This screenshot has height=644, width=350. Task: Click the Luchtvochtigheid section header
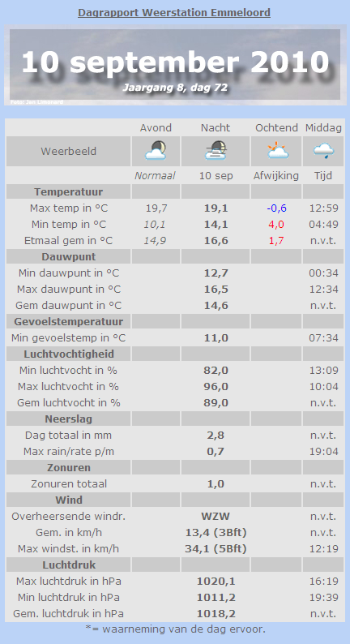69,354
